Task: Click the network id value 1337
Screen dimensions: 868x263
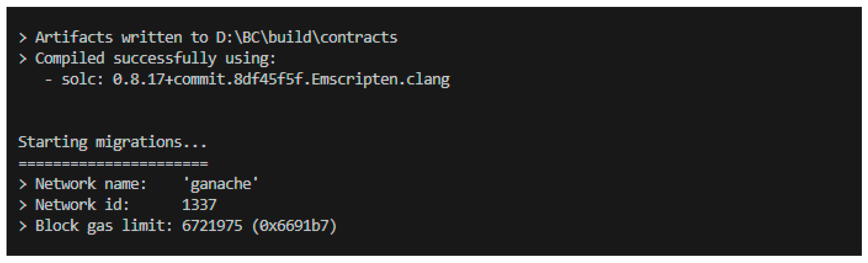Action: click(x=199, y=205)
